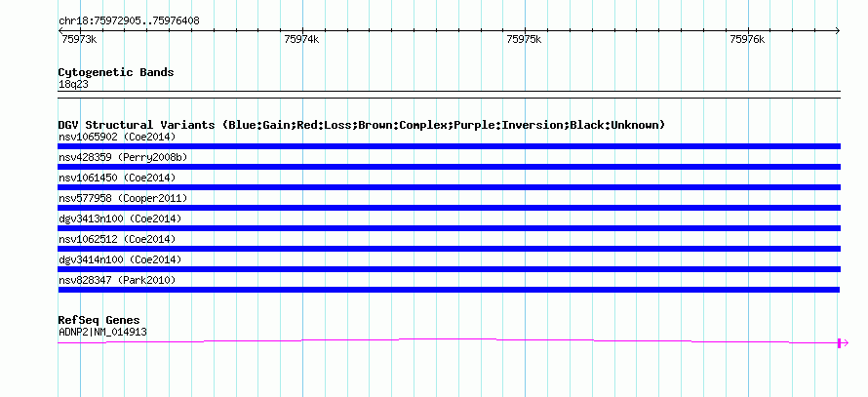
Task: Click the chr18:75972905..75976408 coordinate label
Action: (129, 21)
